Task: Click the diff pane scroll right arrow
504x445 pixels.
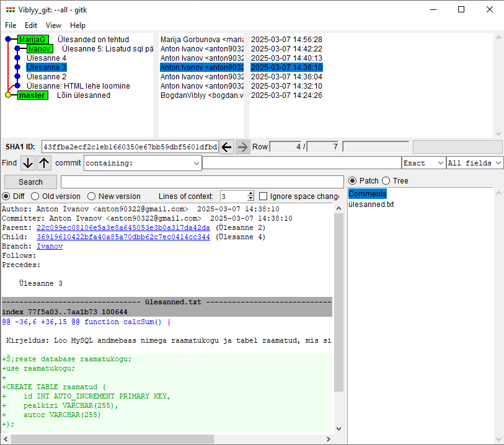Action: tap(328, 439)
